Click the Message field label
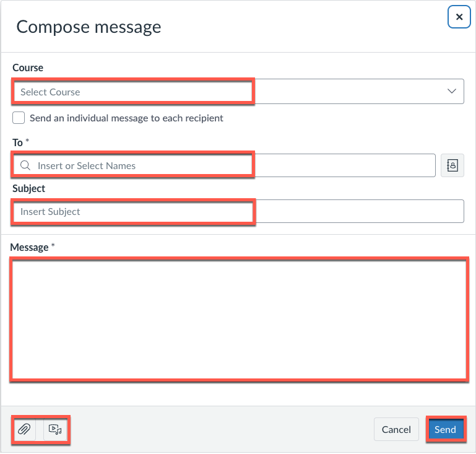The width and height of the screenshot is (476, 454). (29, 247)
